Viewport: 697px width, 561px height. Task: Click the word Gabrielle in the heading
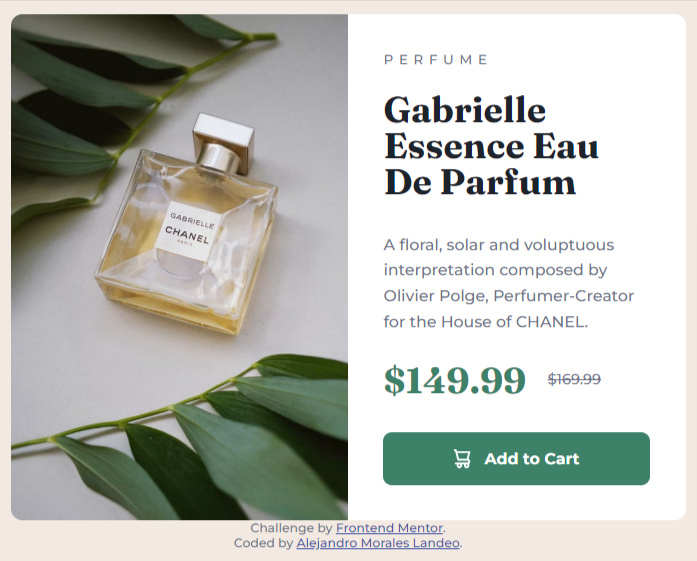(465, 110)
